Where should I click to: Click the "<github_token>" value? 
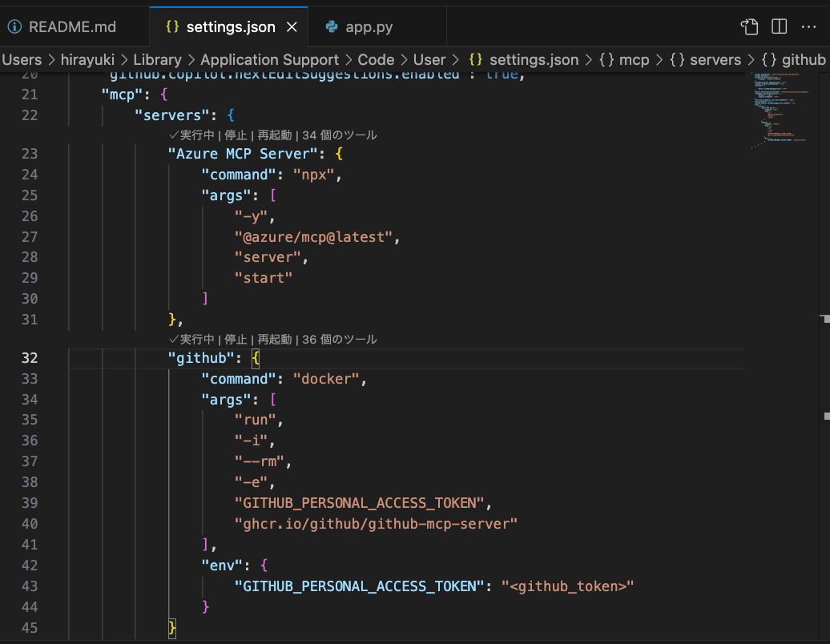(567, 586)
